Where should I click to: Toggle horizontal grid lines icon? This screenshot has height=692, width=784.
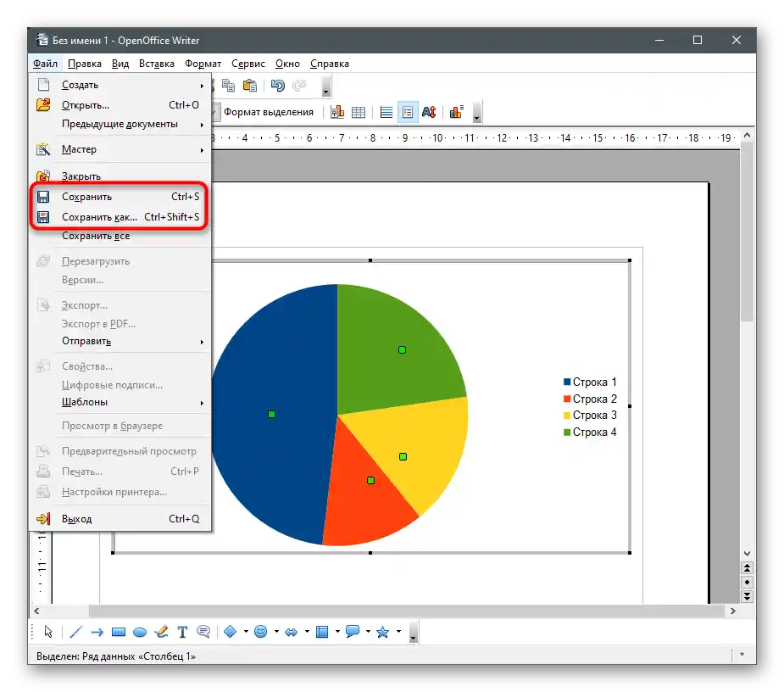pyautogui.click(x=386, y=112)
